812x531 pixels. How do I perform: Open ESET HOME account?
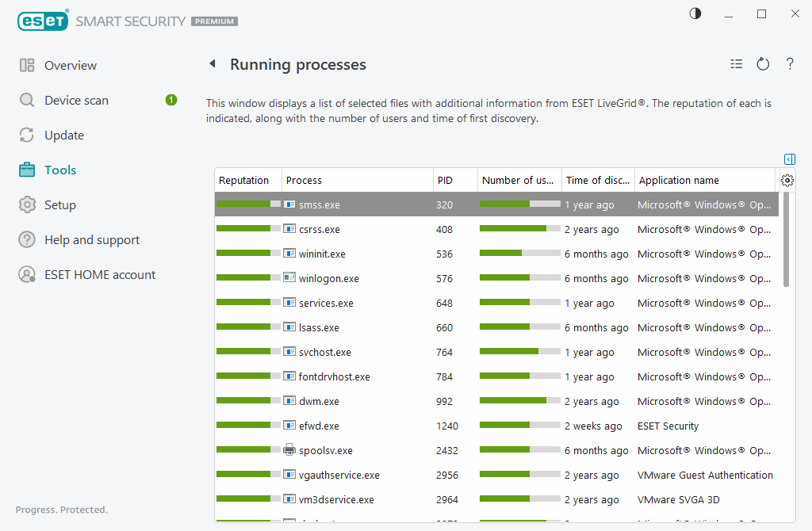coord(100,275)
